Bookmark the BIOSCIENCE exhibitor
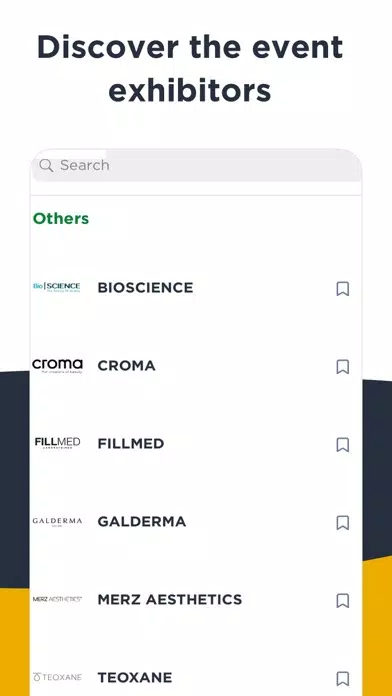Image resolution: width=392 pixels, height=696 pixels. (x=342, y=289)
